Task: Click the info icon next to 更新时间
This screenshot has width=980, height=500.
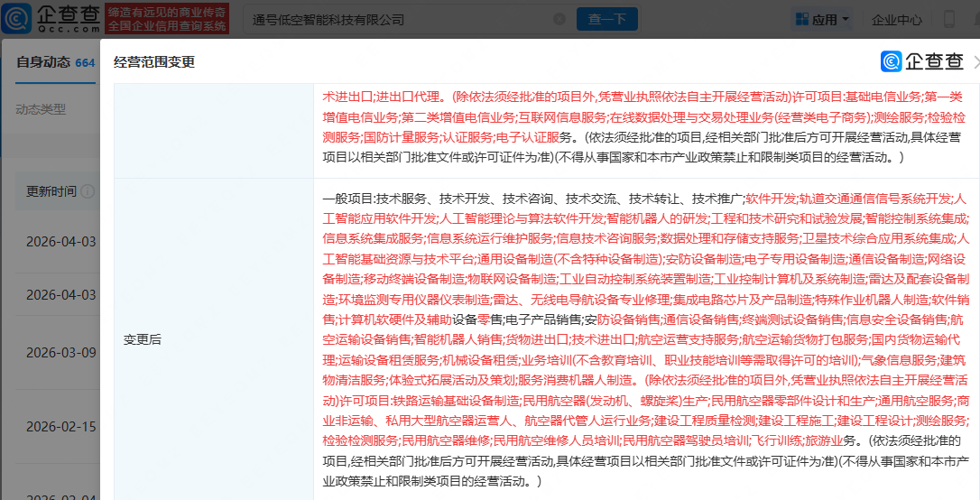Action: coord(88,191)
